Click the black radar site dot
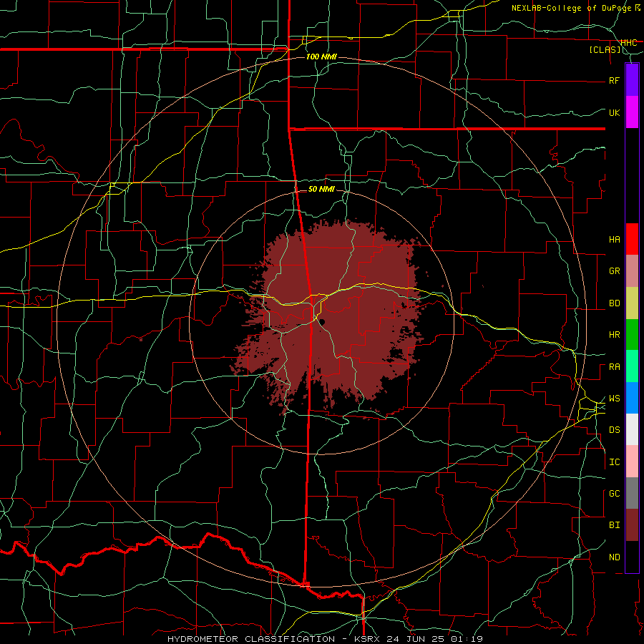 tap(322, 321)
